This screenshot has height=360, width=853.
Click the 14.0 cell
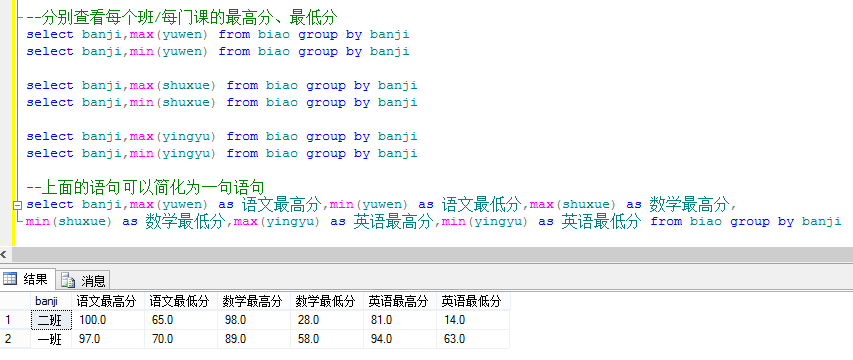(472, 320)
